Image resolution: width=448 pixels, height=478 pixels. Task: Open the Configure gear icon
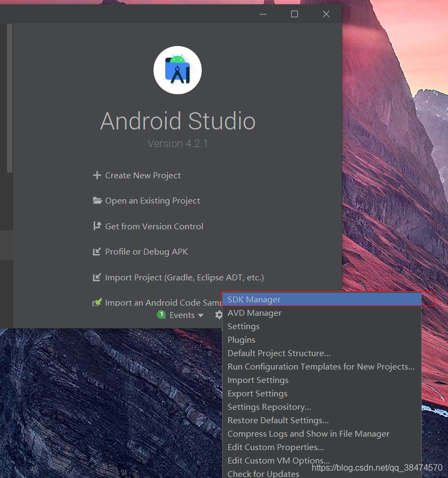click(x=218, y=315)
